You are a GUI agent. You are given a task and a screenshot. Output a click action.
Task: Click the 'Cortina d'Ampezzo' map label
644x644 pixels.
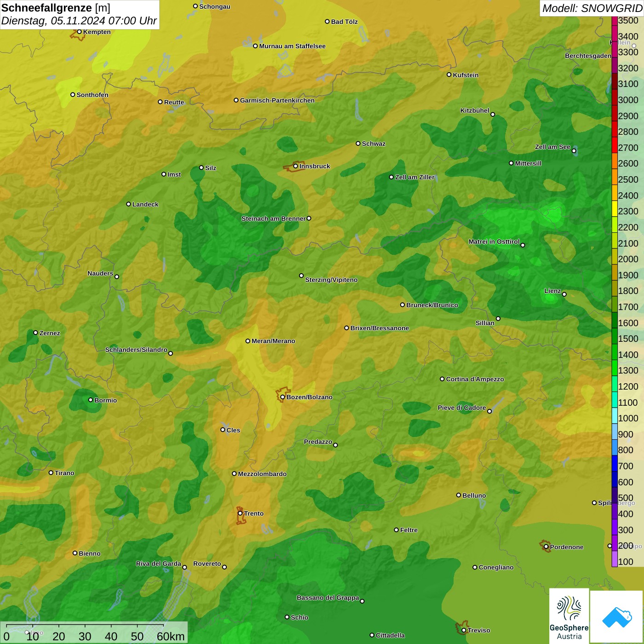pos(475,379)
